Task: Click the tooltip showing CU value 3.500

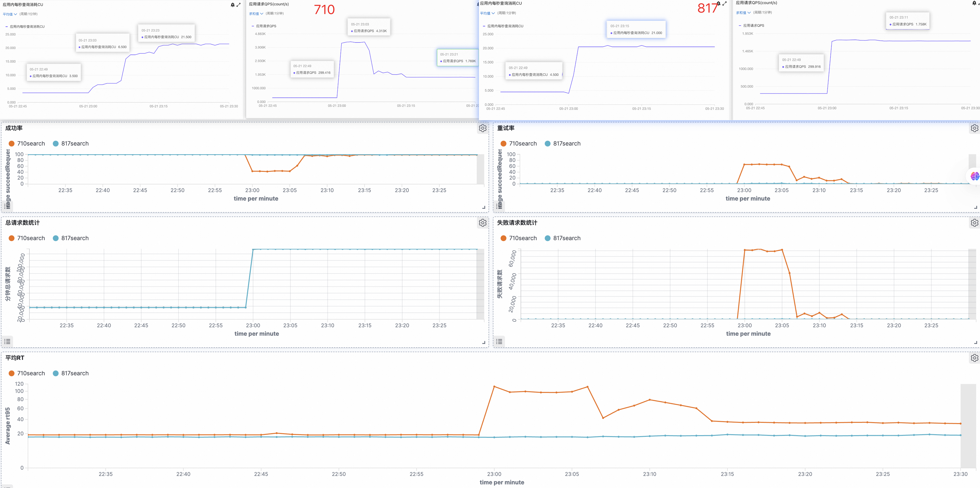Action: point(54,73)
